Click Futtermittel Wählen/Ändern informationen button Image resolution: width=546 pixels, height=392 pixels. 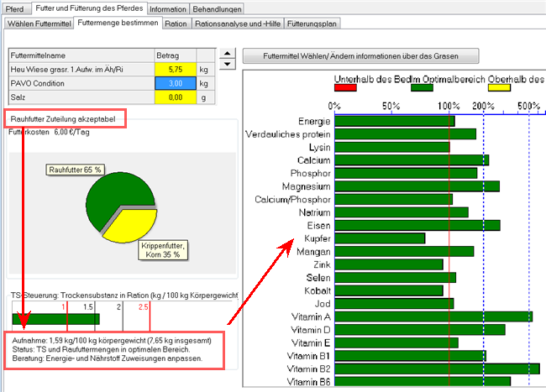(x=360, y=56)
